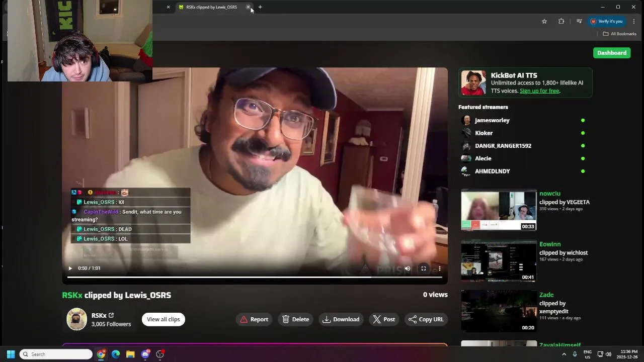Open the media controls icon in toolbar

(579, 21)
